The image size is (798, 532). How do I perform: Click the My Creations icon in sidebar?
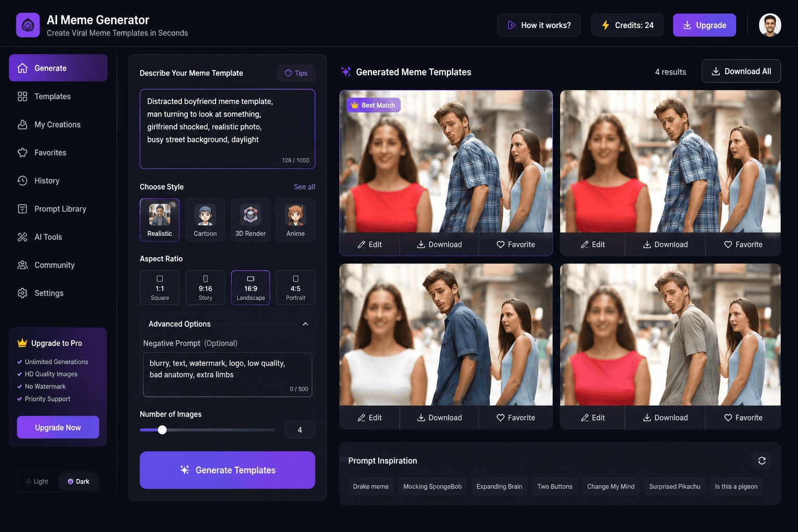(x=22, y=125)
